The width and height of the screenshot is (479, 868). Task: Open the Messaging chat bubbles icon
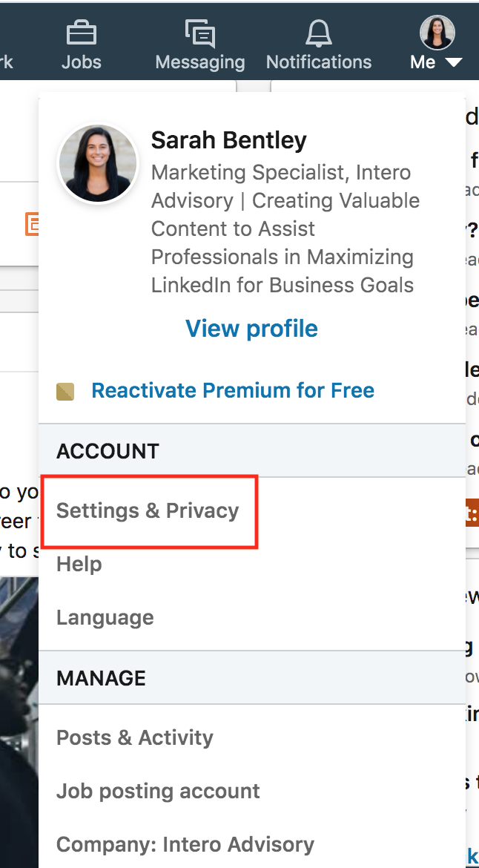click(x=199, y=33)
